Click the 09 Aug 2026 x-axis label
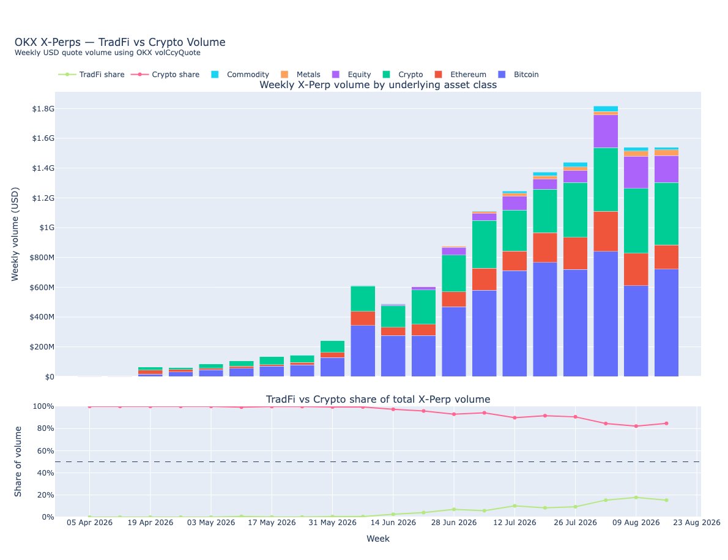Image resolution: width=728 pixels, height=560 pixels. [636, 523]
